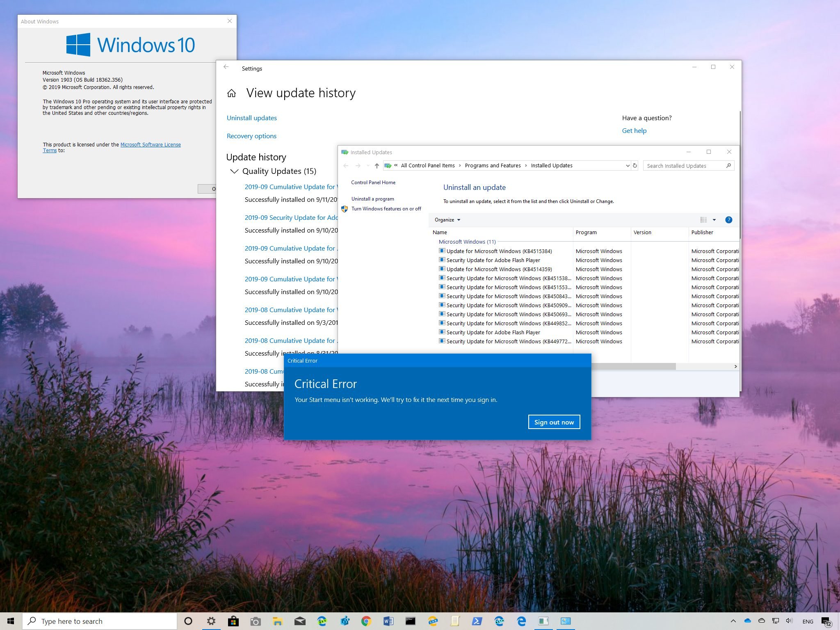
Task: Open Word from the taskbar
Action: point(388,621)
